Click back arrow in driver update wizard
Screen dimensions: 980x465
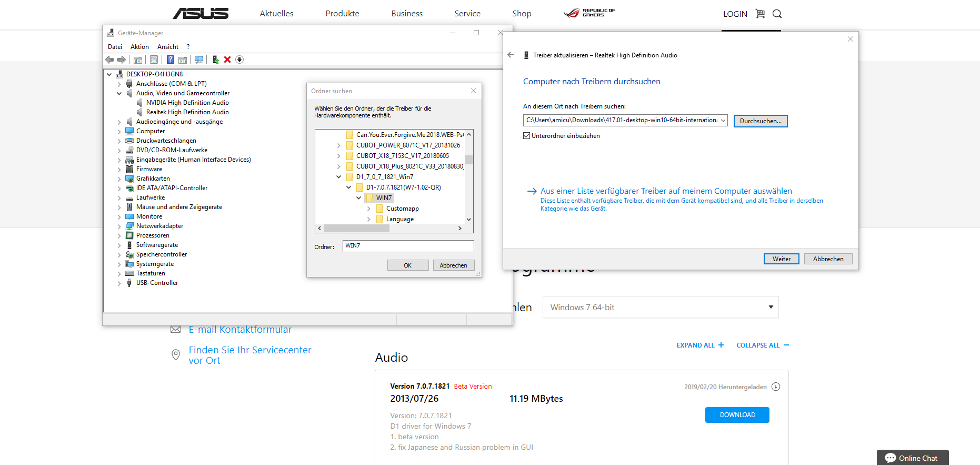point(511,55)
